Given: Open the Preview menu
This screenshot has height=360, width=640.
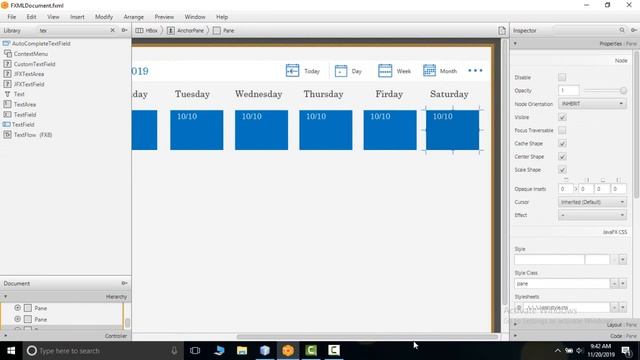Looking at the screenshot, I should point(164,17).
